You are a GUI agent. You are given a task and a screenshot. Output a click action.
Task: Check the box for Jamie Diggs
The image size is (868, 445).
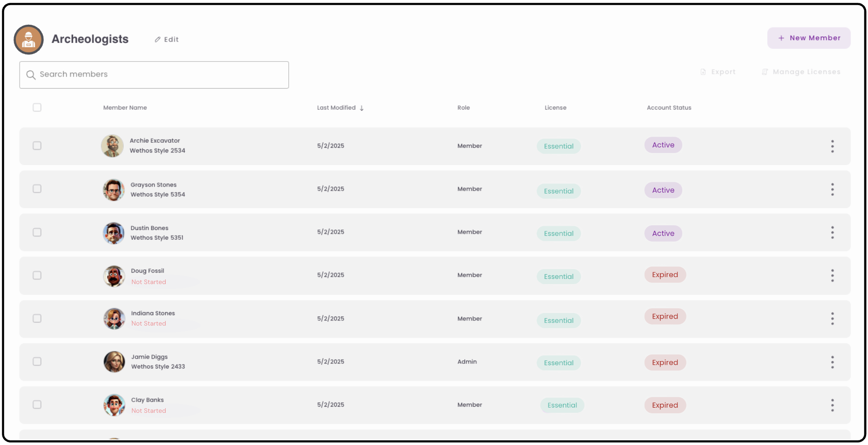(x=37, y=362)
